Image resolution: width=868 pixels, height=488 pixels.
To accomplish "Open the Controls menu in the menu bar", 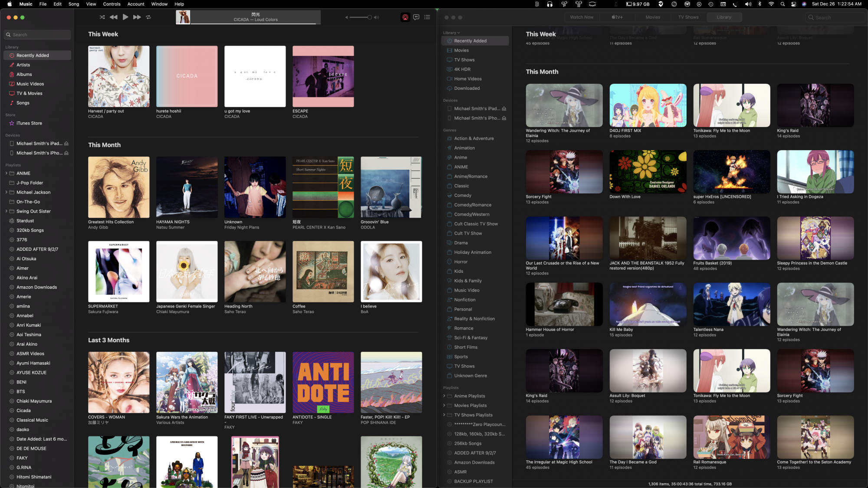I will 112,4.
